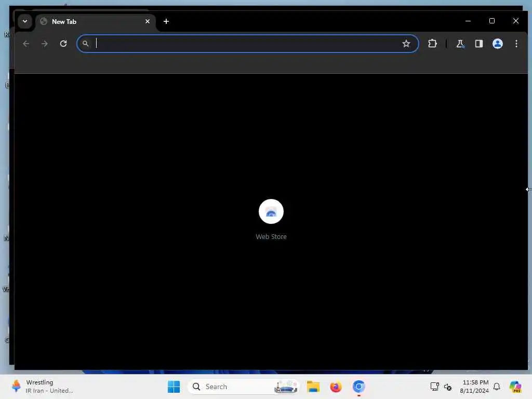The height and width of the screenshot is (399, 532).
Task: Minimize the Chrome window
Action: click(468, 21)
